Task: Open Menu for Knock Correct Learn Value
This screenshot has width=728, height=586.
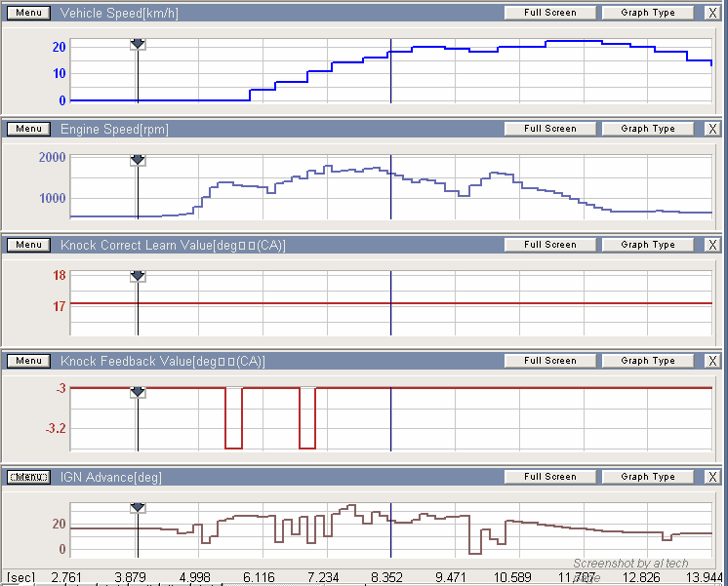Action: pos(28,245)
